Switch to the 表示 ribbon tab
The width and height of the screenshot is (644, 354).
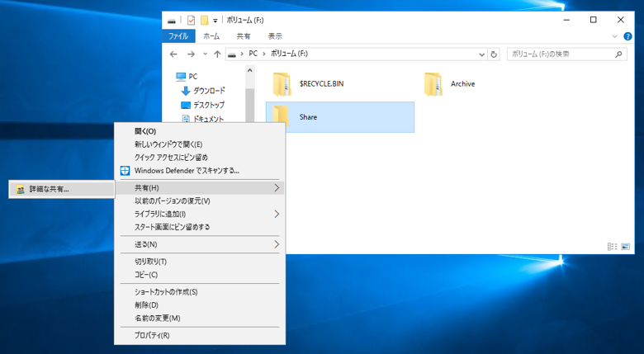(275, 36)
